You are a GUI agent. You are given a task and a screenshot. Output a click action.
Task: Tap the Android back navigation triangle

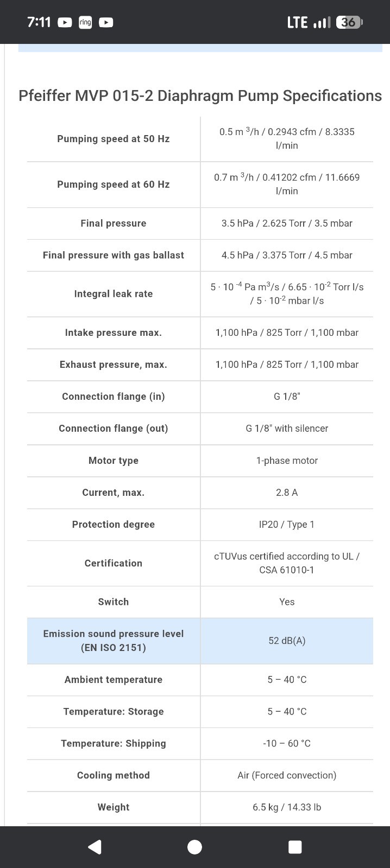click(x=95, y=847)
